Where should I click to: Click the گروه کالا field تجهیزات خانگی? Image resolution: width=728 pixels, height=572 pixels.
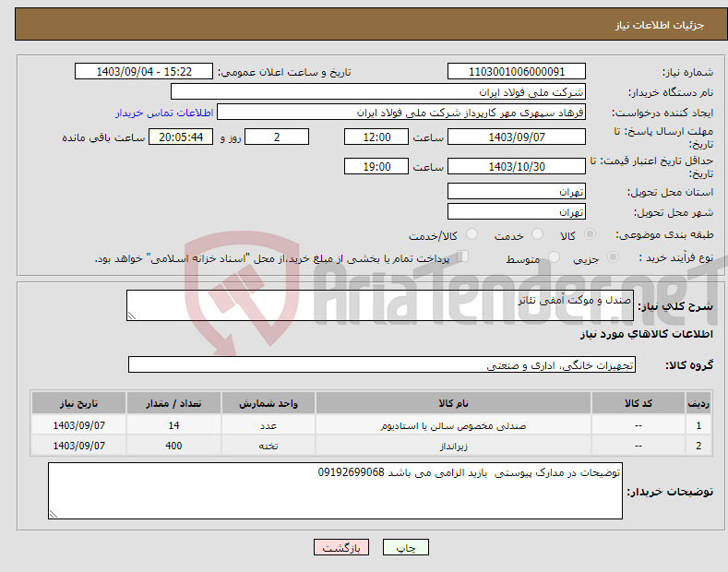pos(382,365)
